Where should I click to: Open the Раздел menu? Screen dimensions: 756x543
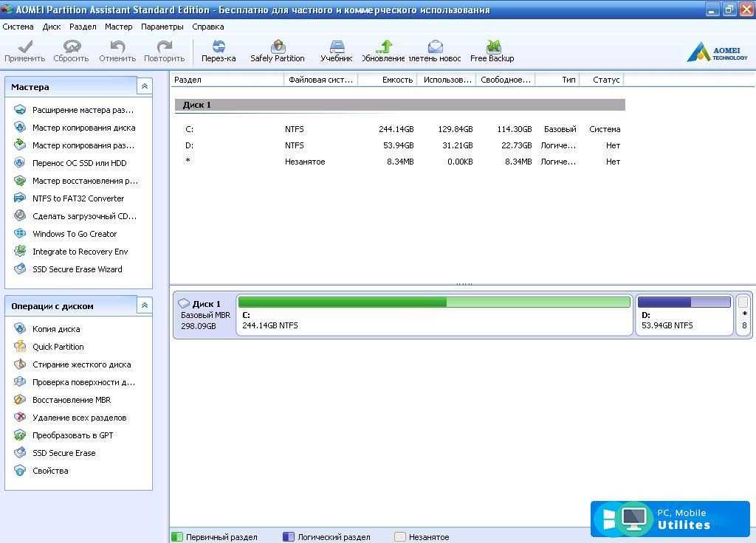pyautogui.click(x=83, y=27)
